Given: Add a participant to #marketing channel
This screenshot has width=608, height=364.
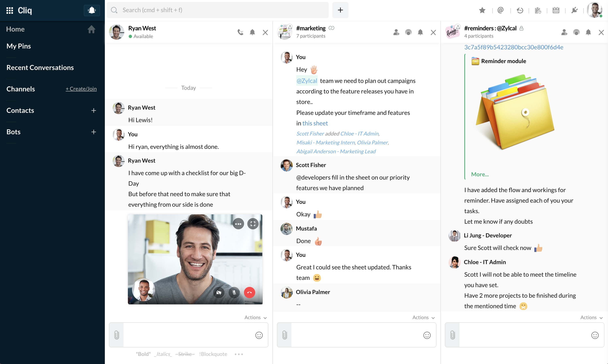Looking at the screenshot, I should [396, 32].
